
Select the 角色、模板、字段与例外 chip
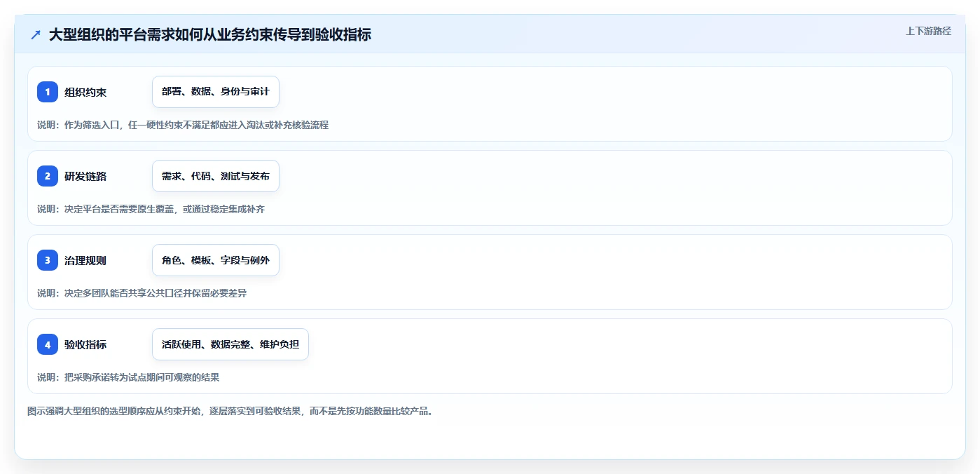[x=216, y=260]
